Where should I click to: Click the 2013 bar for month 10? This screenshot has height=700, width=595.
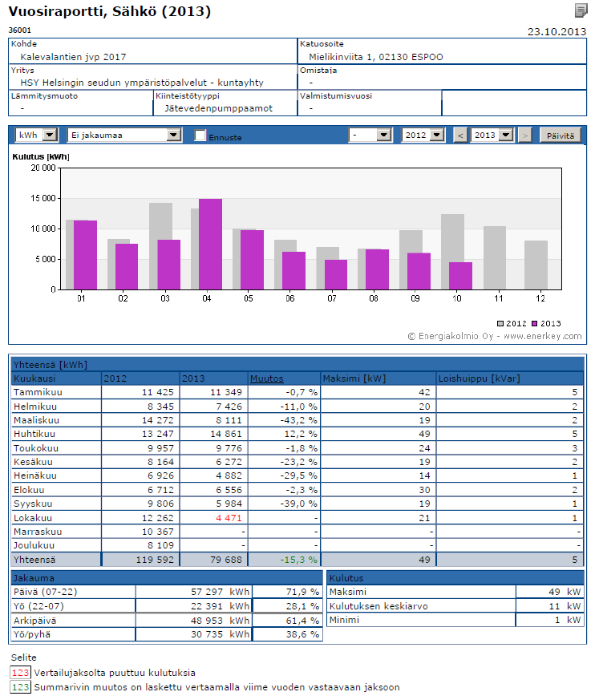click(460, 276)
